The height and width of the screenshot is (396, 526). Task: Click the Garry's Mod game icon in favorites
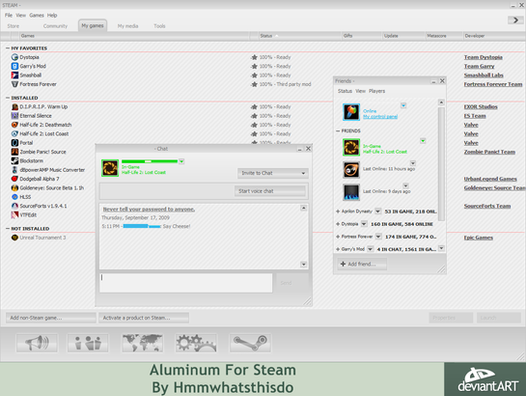click(14, 66)
